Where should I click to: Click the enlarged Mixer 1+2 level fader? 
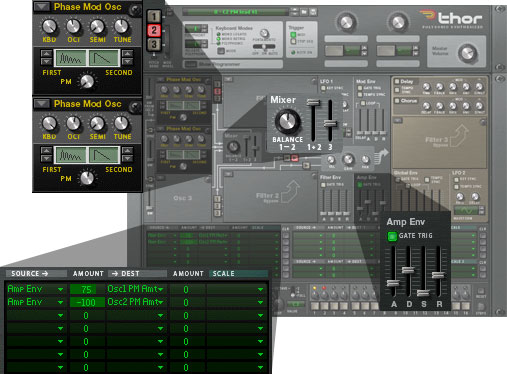coord(313,102)
